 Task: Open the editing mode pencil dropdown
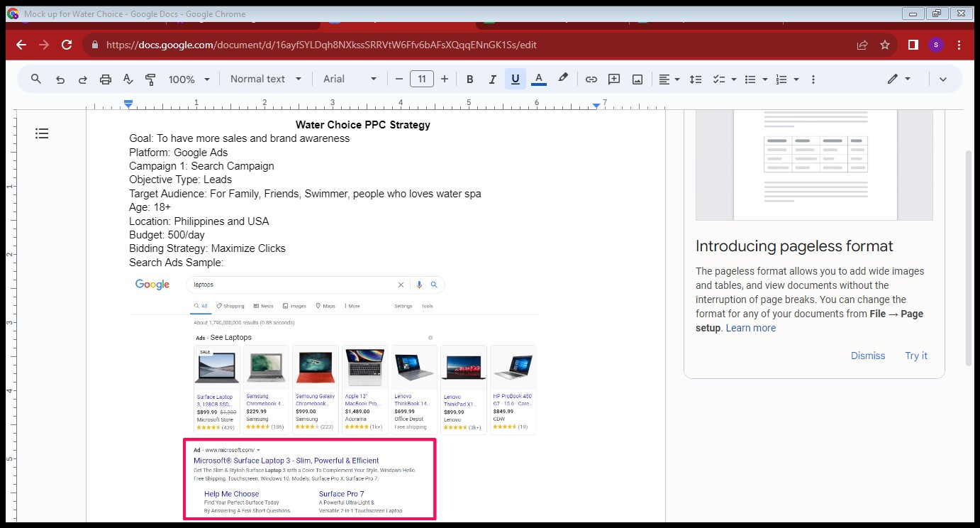point(898,79)
